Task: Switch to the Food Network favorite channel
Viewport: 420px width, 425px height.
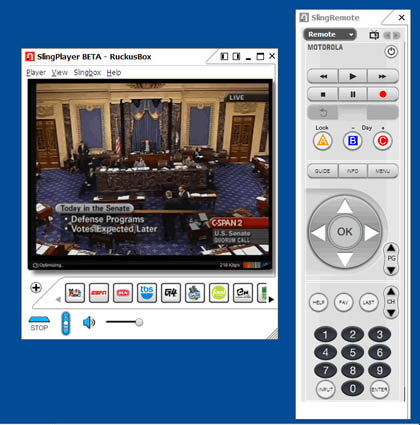Action: pyautogui.click(x=219, y=293)
